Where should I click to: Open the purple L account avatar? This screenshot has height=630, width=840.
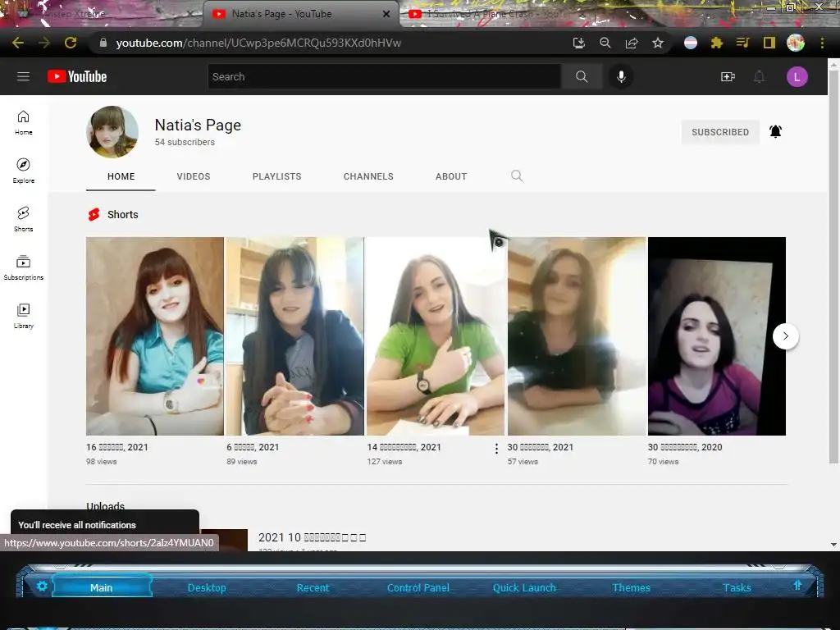797,76
